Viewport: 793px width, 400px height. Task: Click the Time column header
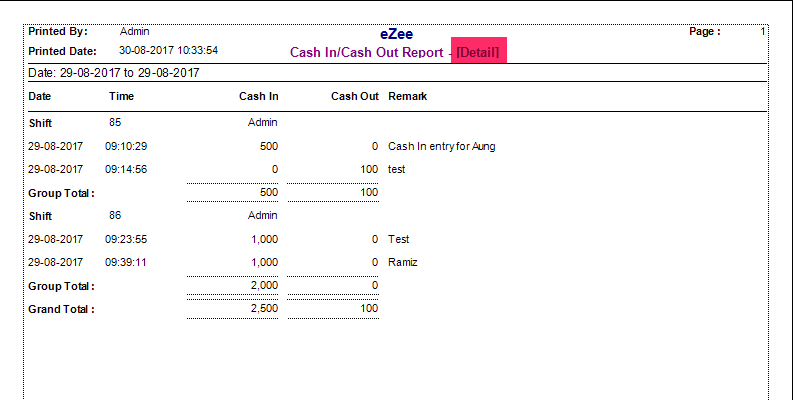click(121, 96)
